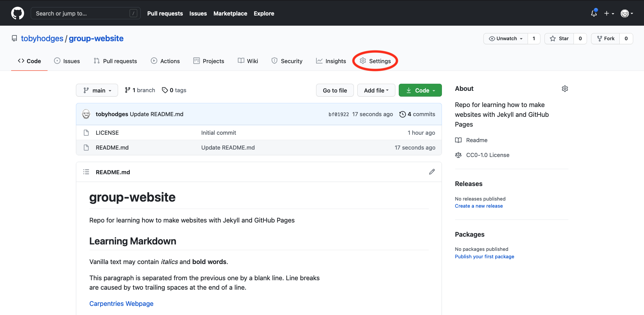Image resolution: width=644 pixels, height=315 pixels.
Task: Open the commit history of 4 commits
Action: (417, 114)
